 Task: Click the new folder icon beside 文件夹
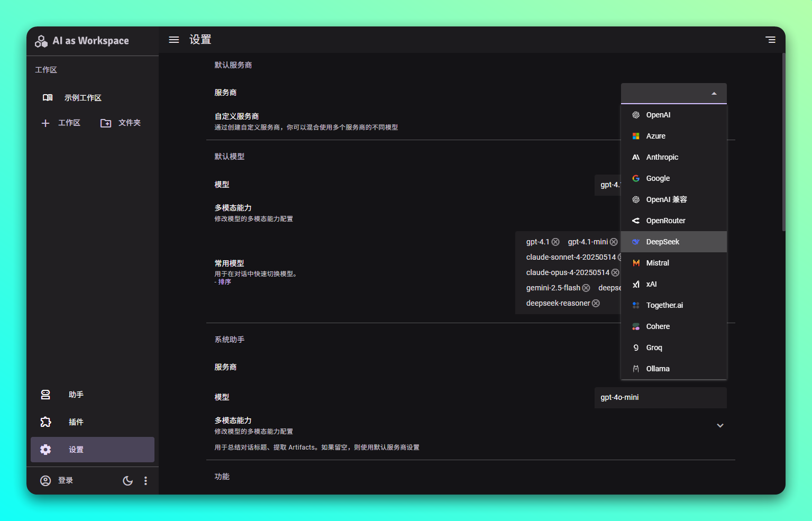tap(106, 123)
